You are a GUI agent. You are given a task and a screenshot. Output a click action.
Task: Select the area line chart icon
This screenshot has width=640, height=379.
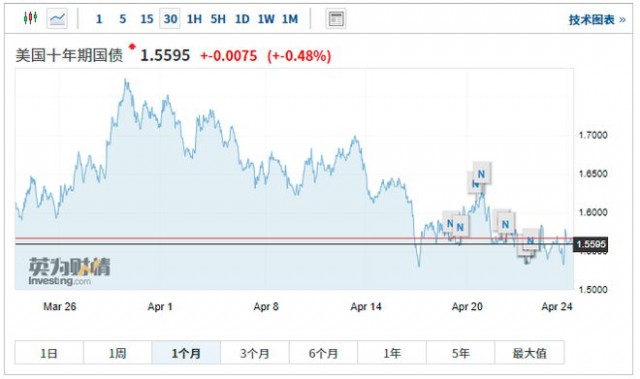tap(57, 18)
